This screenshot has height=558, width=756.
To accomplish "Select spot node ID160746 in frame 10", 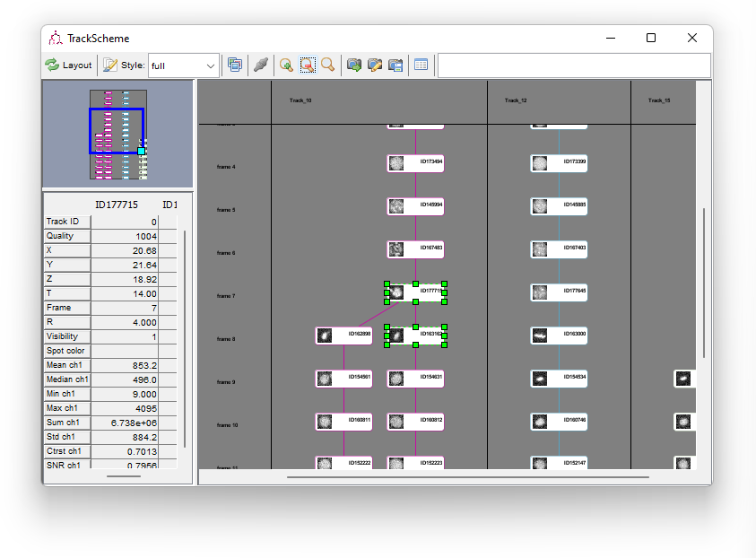I will point(559,422).
